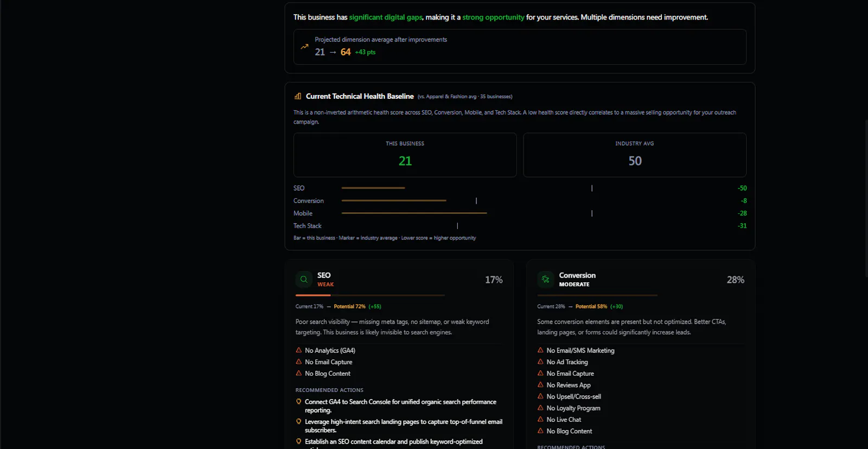The image size is (868, 449).
Task: Click the warning icon beside No Blog Content in SEO card
Action: pos(298,373)
